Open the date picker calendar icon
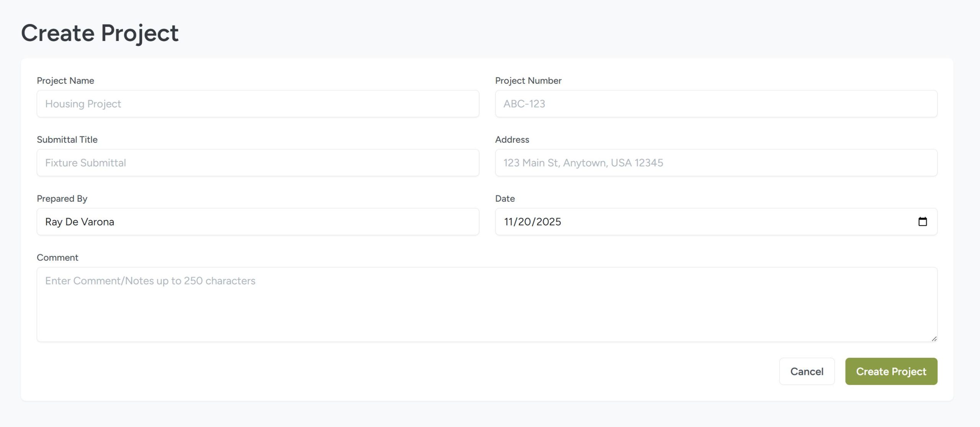This screenshot has height=427, width=980. point(922,222)
